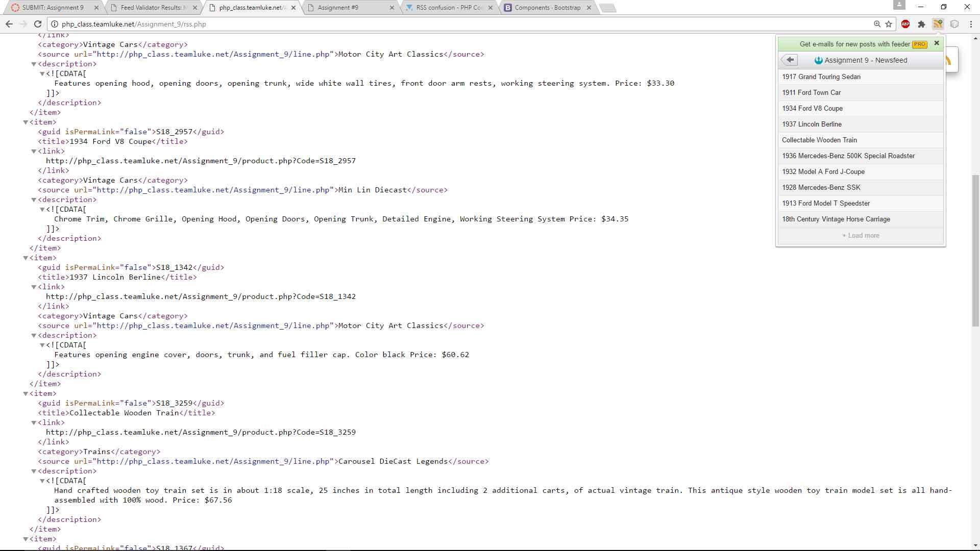Screen dimensions: 980x551
Task: Reload the page
Action: [37, 24]
